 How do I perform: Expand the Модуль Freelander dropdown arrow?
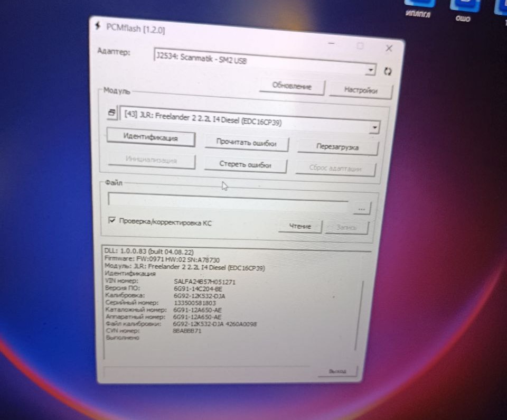(x=374, y=127)
